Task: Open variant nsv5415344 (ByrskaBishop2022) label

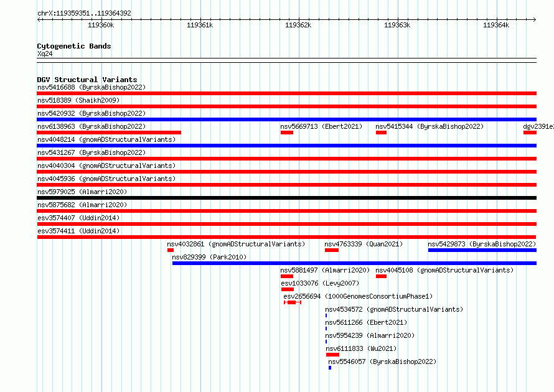Action: [430, 126]
